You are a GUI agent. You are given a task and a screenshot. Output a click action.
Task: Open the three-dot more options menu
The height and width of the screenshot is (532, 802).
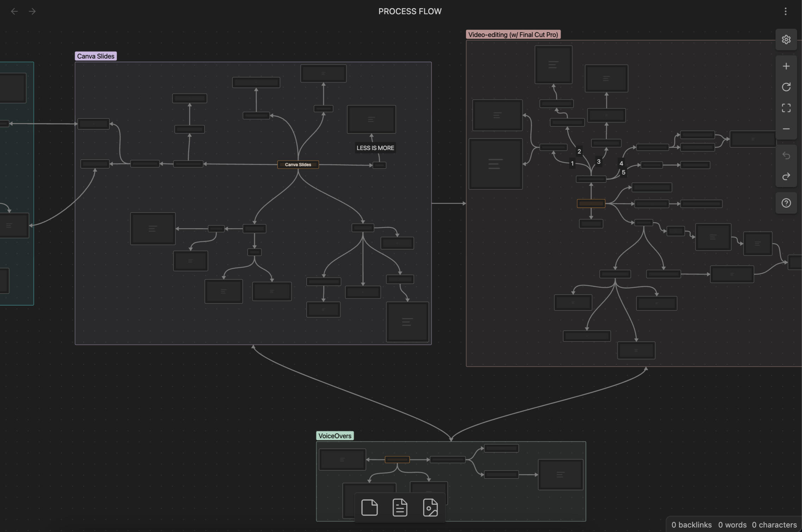pos(785,11)
